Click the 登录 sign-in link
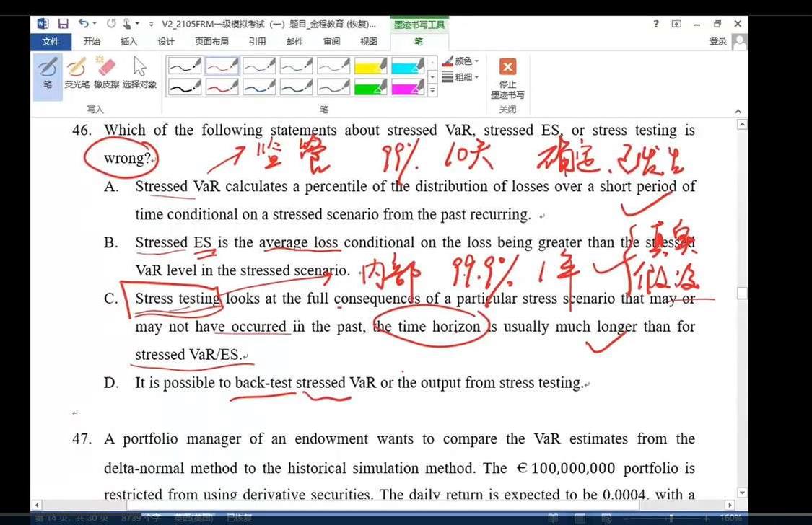The image size is (812, 525). pyautogui.click(x=717, y=41)
